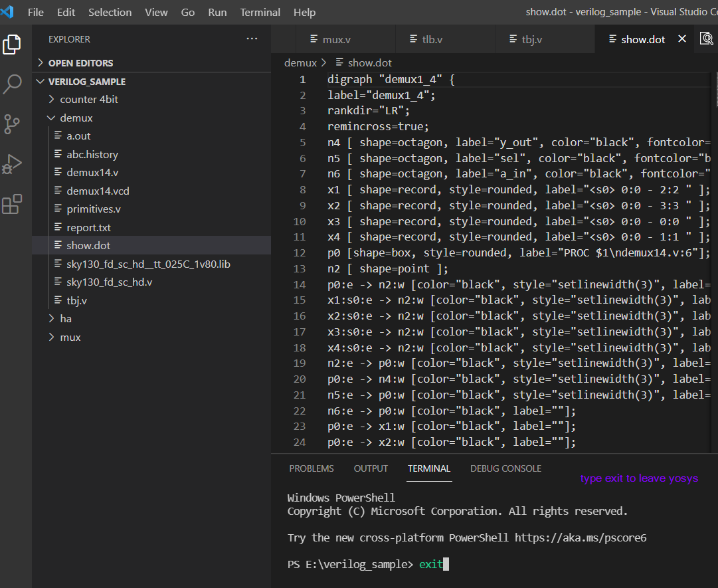Open the Help menu
Image resolution: width=718 pixels, height=588 pixels.
tap(304, 12)
